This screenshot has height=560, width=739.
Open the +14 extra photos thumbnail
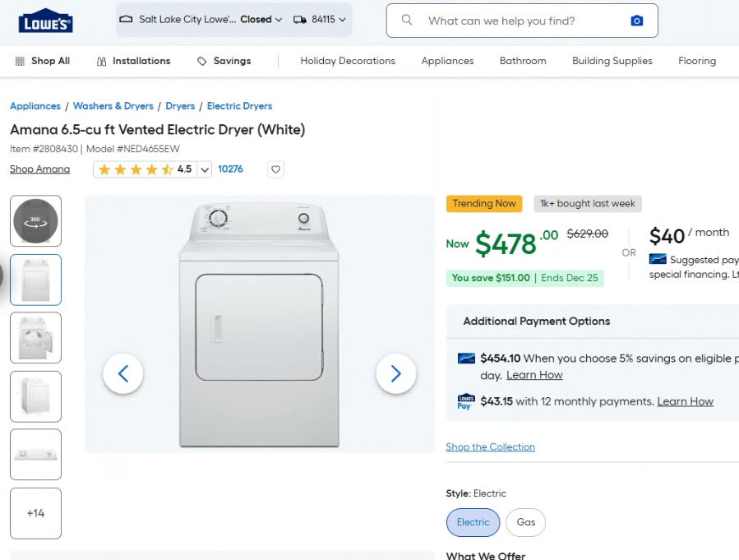[x=35, y=512]
